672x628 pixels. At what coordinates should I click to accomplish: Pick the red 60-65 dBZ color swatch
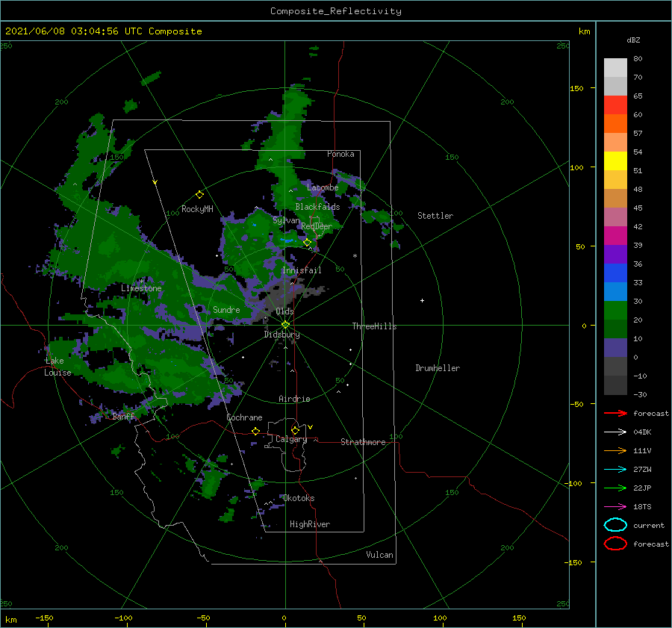(615, 105)
